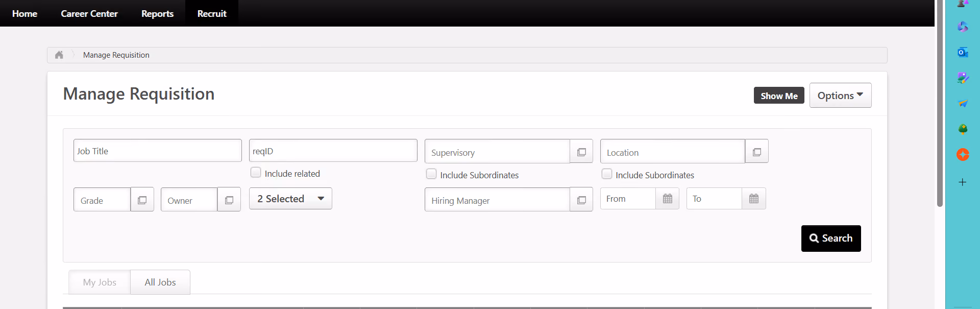The image size is (980, 309).
Task: Enable the Include related checkbox
Action: (x=256, y=173)
